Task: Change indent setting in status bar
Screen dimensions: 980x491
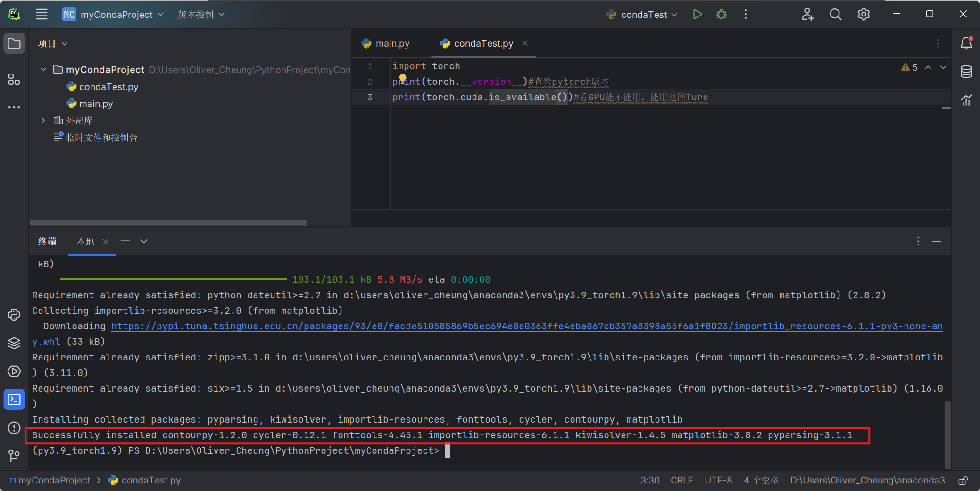Action: click(x=761, y=481)
